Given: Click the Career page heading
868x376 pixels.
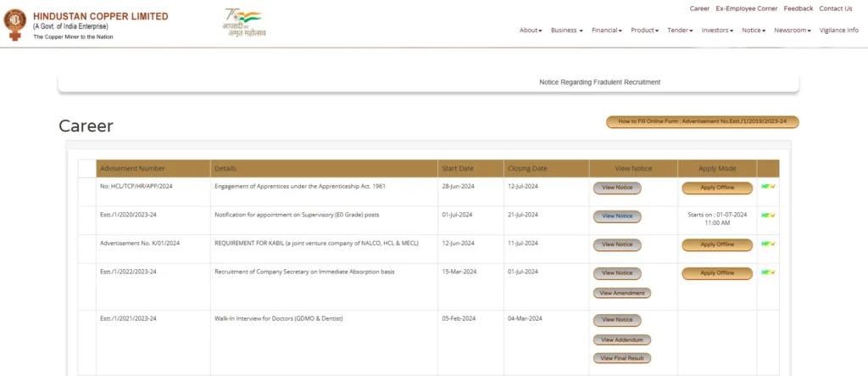Looking at the screenshot, I should coord(86,126).
